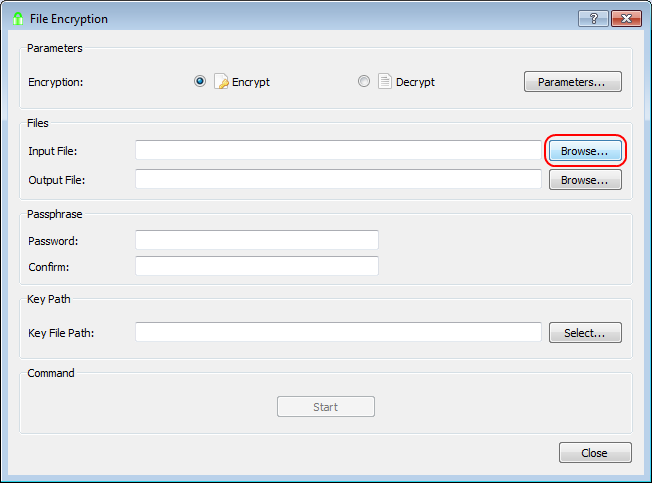Close the File Encryption window
Viewport: 652px width, 483px height.
point(626,18)
